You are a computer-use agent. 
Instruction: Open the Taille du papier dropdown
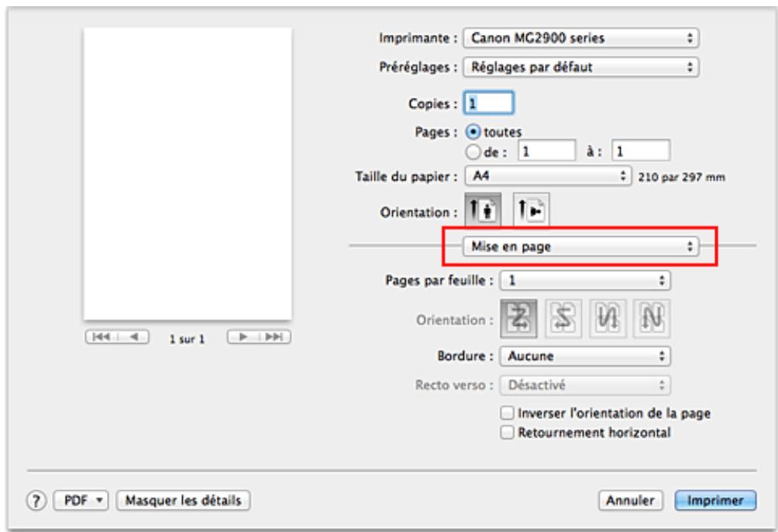click(549, 176)
